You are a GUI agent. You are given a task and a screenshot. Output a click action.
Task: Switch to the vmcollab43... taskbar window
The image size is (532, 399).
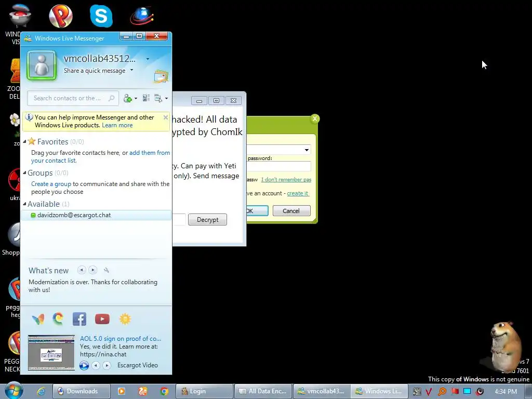[x=321, y=391]
